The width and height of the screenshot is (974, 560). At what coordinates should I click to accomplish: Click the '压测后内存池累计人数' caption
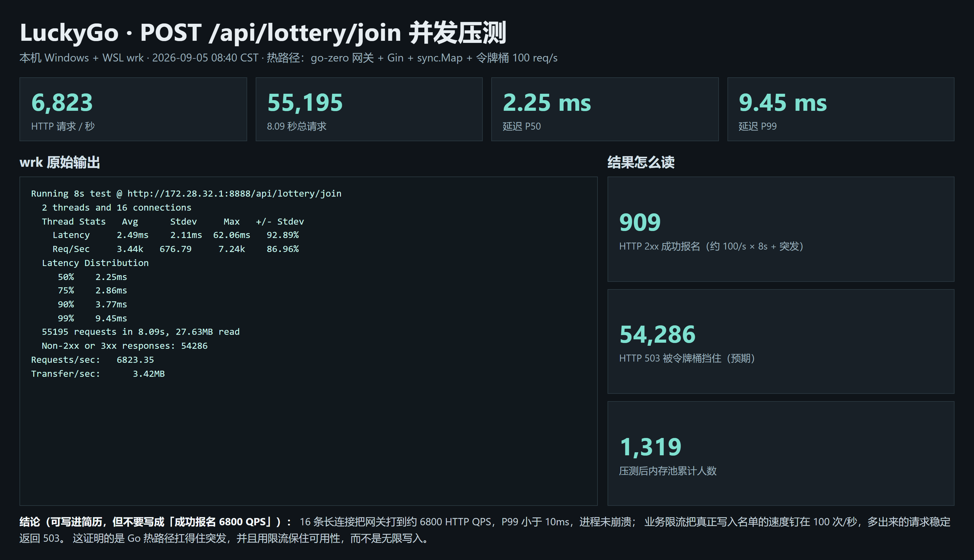[668, 471]
